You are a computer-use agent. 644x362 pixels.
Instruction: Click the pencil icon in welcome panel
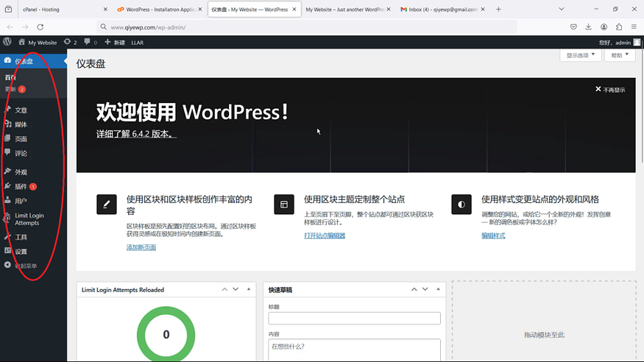click(107, 205)
